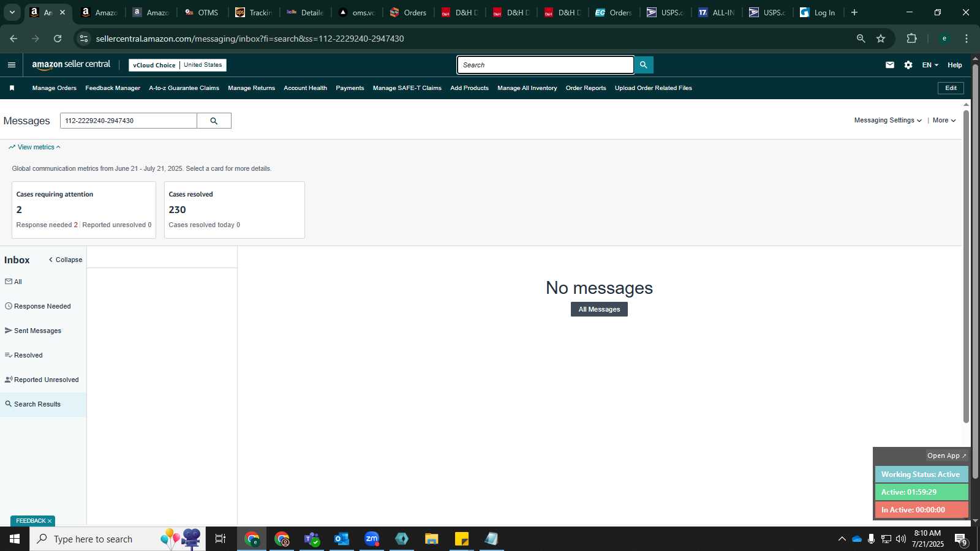Open Zoom from taskbar
Screen dimensions: 980x551
(x=372, y=539)
